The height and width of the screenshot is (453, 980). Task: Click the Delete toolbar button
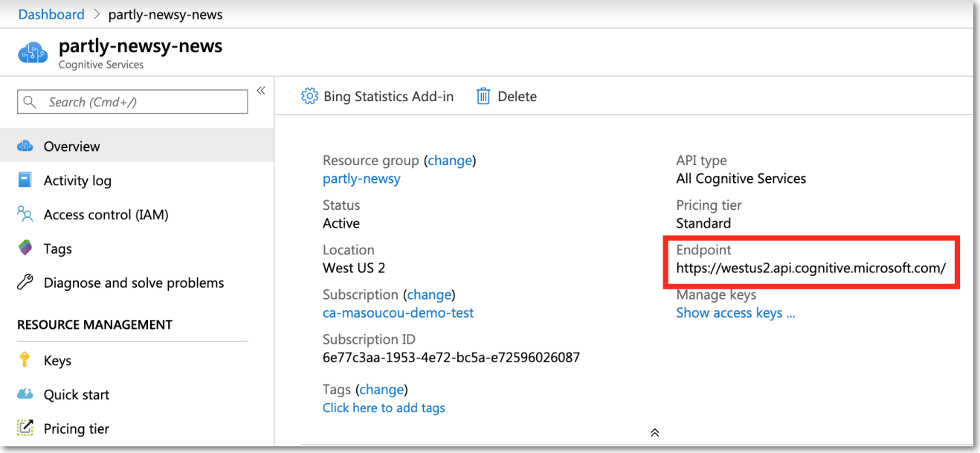coord(506,96)
